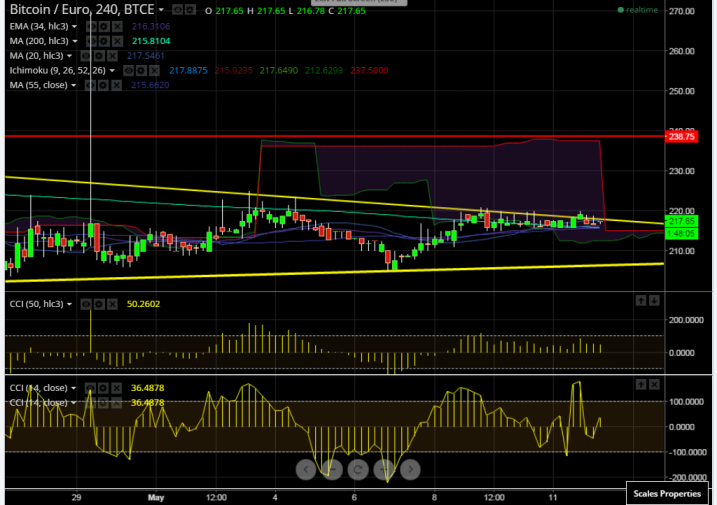Hide the top CCI (14, close) plot

point(91,388)
